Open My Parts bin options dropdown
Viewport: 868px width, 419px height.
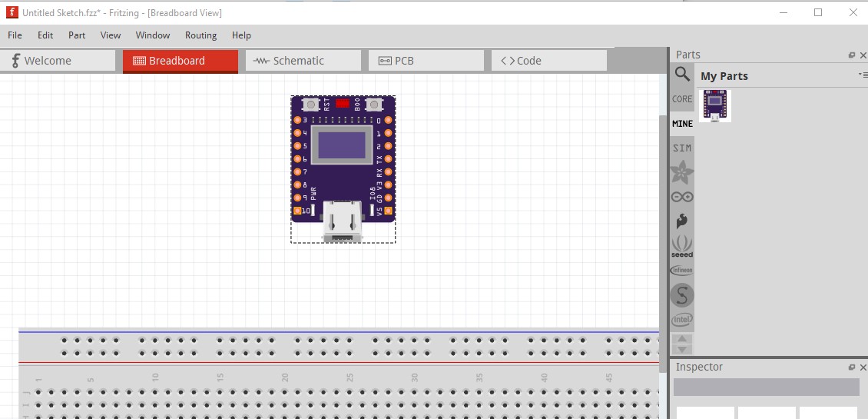861,75
